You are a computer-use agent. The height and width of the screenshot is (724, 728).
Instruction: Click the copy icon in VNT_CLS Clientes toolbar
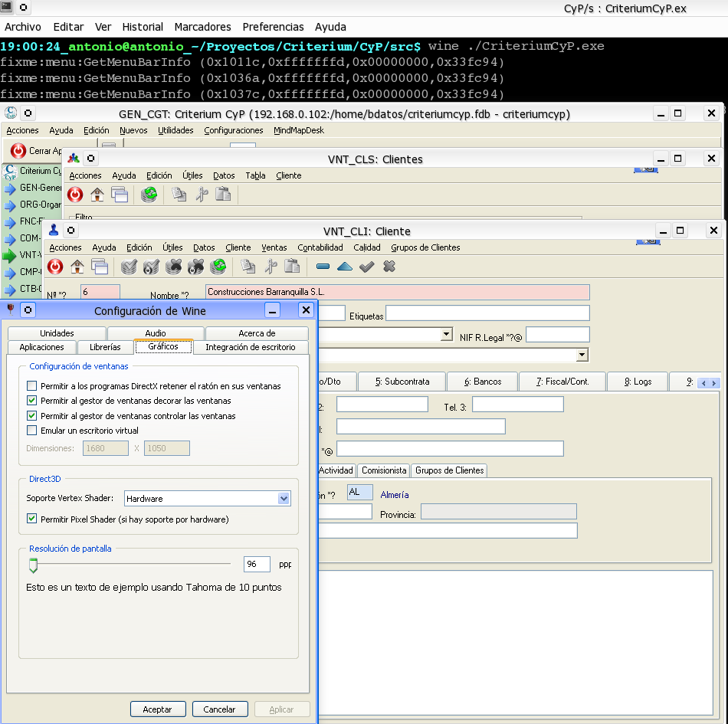point(179,195)
